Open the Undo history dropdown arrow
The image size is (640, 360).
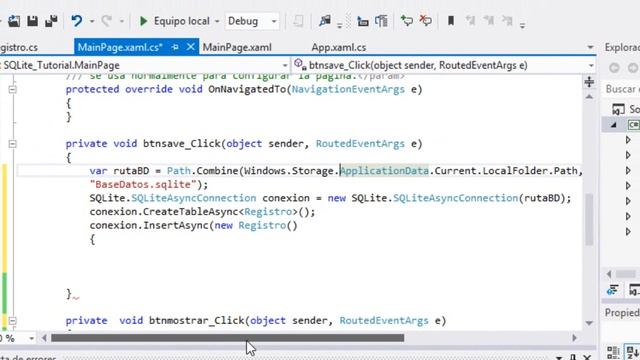point(92,21)
